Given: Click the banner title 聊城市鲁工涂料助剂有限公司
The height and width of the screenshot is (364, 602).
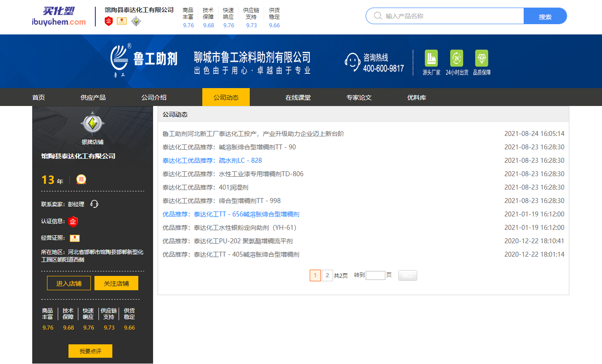Looking at the screenshot, I should [252, 57].
